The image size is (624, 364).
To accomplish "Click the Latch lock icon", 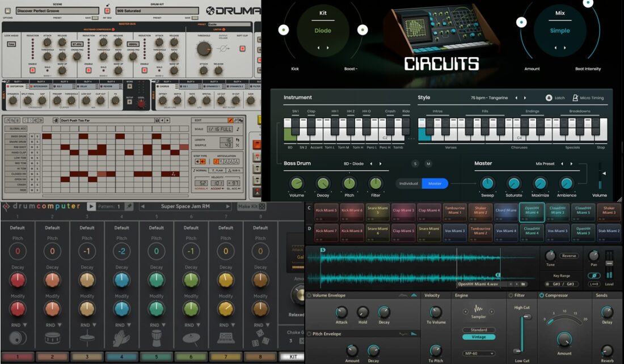I will pos(549,98).
